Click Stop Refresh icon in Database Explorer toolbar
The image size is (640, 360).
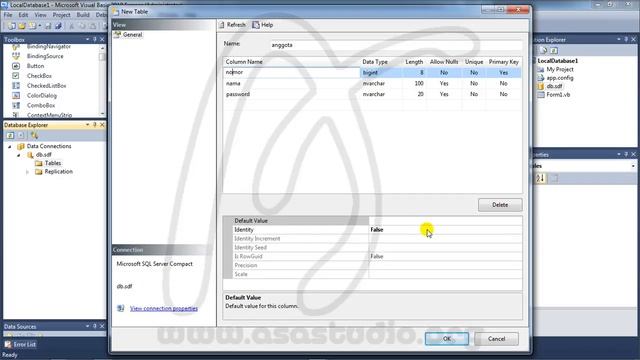pos(21,135)
